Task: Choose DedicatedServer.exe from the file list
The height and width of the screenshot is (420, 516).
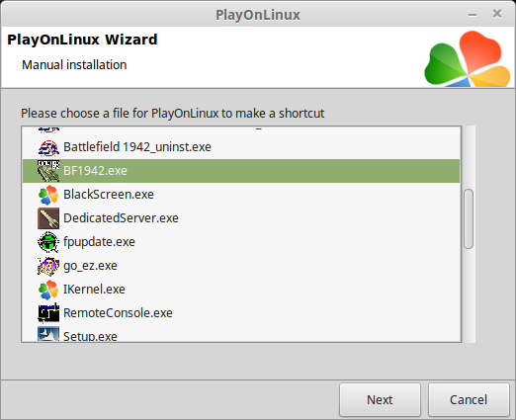Action: click(x=241, y=218)
